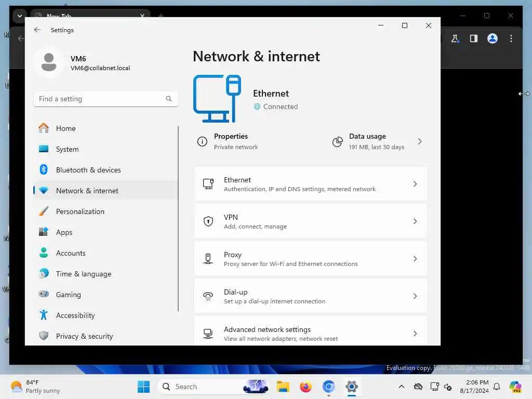Open Proxy server settings row
This screenshot has height=399, width=532.
coord(311,259)
